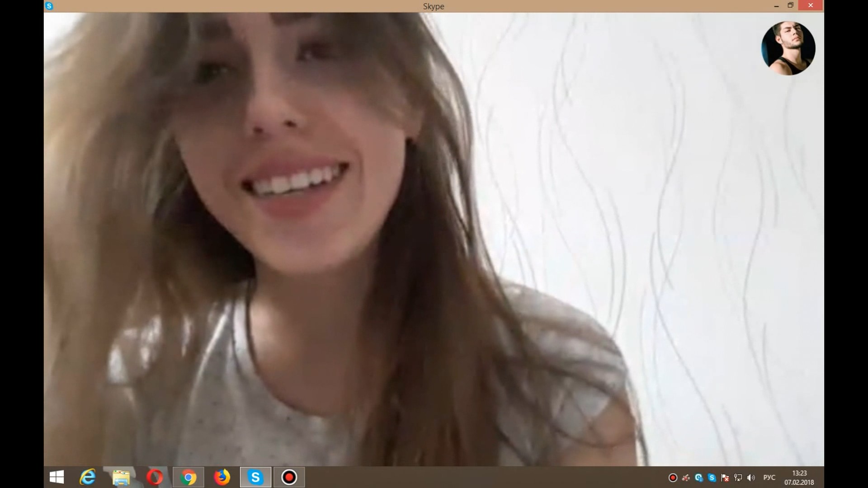Open the clock showing 13:23
Screen dimensions: 868x488
[x=799, y=478]
